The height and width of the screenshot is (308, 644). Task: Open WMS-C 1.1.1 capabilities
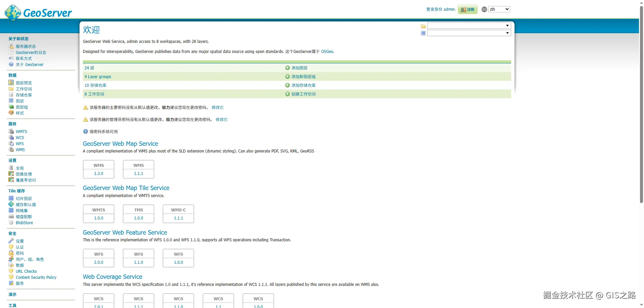(x=178, y=218)
